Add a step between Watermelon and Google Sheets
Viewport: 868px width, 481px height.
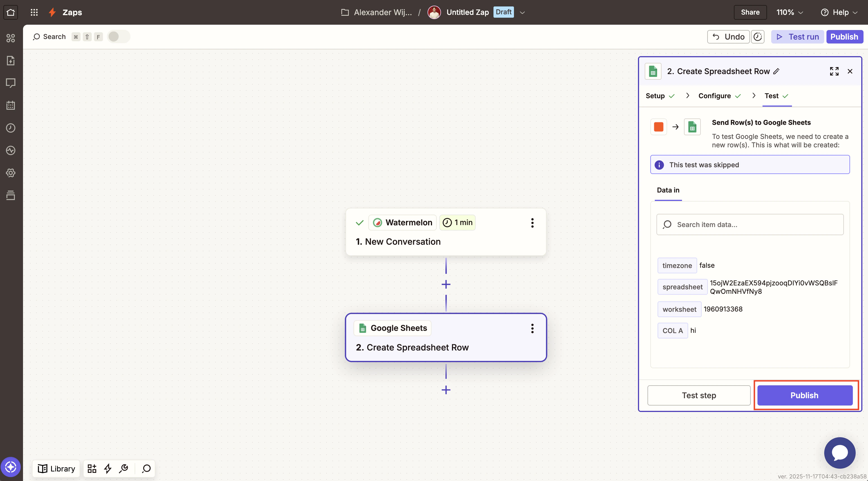[x=446, y=285]
